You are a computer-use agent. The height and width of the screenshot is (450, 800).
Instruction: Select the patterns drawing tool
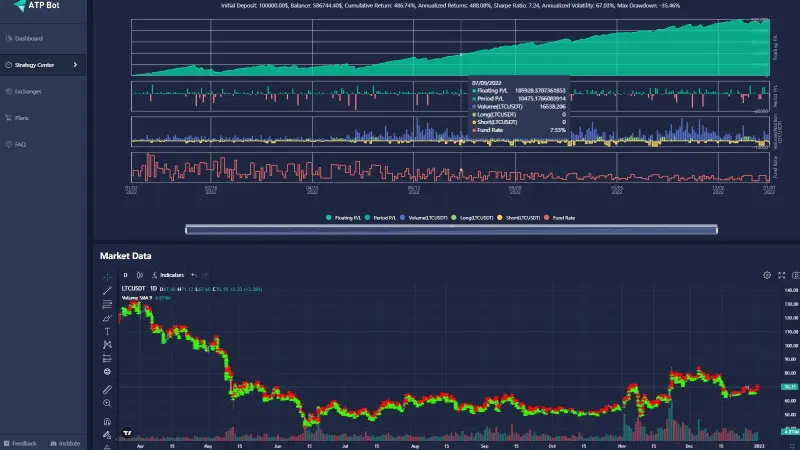tap(107, 345)
